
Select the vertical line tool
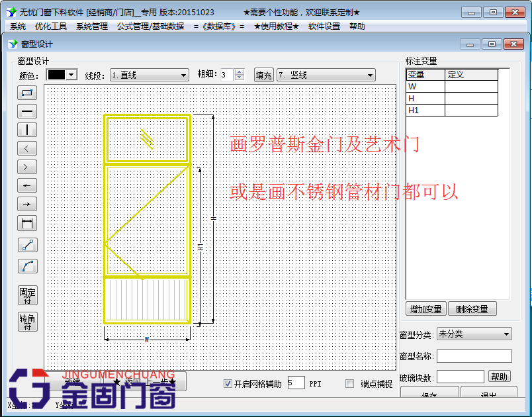tap(26, 130)
